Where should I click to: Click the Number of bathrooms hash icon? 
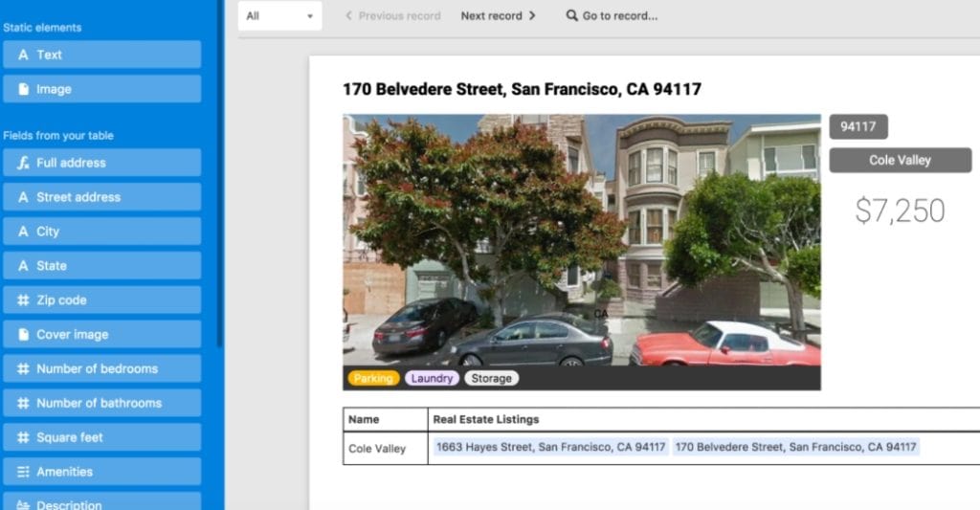click(x=23, y=404)
